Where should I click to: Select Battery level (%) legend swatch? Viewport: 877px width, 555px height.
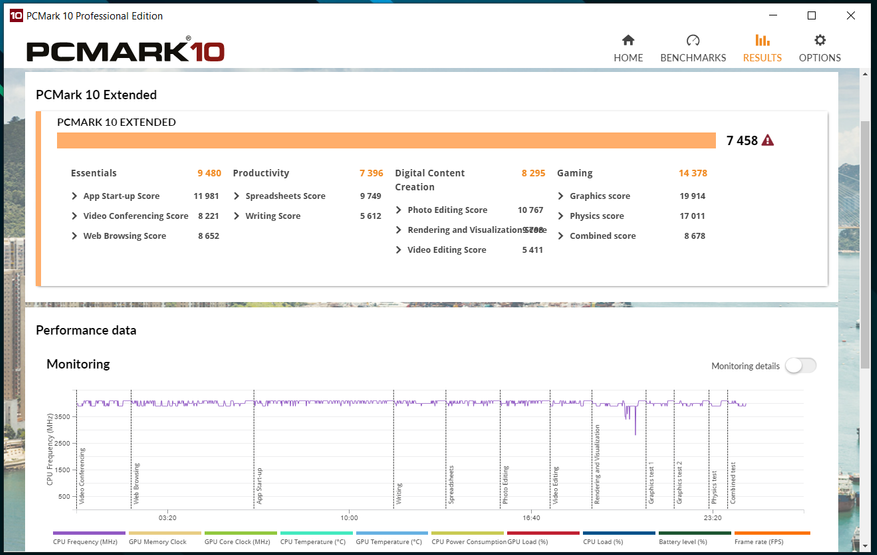tap(695, 533)
